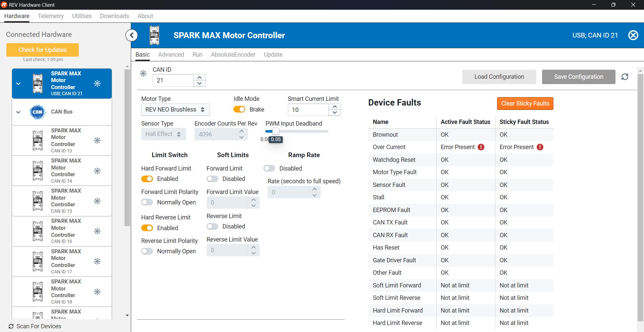Toggle Idle Mode Brake switch

239,110
